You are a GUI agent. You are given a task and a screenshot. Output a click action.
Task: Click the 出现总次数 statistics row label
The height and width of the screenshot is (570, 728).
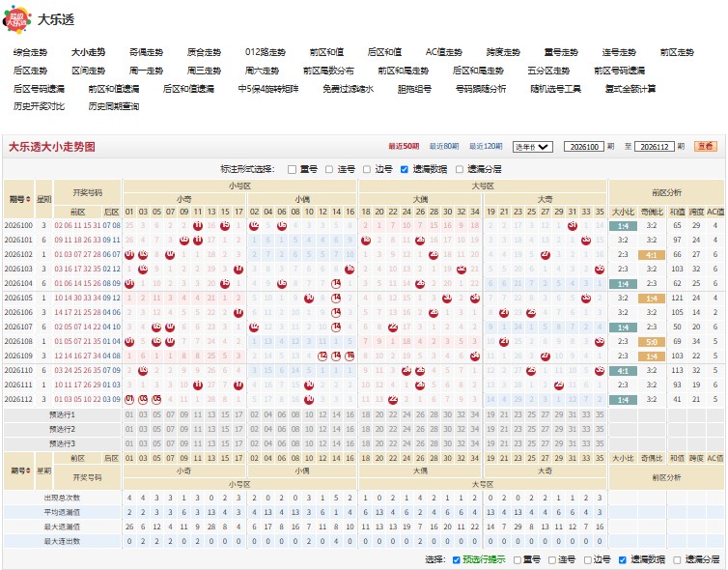(x=62, y=498)
